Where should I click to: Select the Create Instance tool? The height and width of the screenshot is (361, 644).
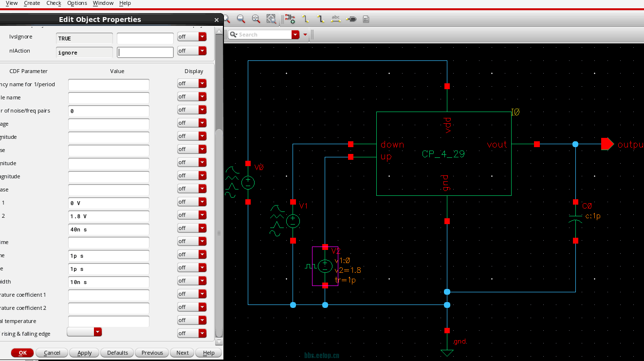290,19
